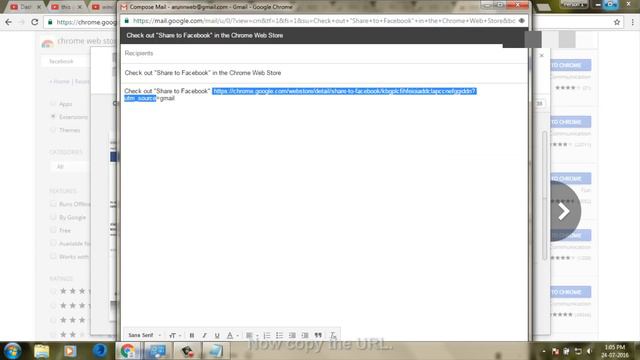Viewport: 640px width, 360px height.
Task: Reload the Chrome Web Store page
Action: [35, 22]
